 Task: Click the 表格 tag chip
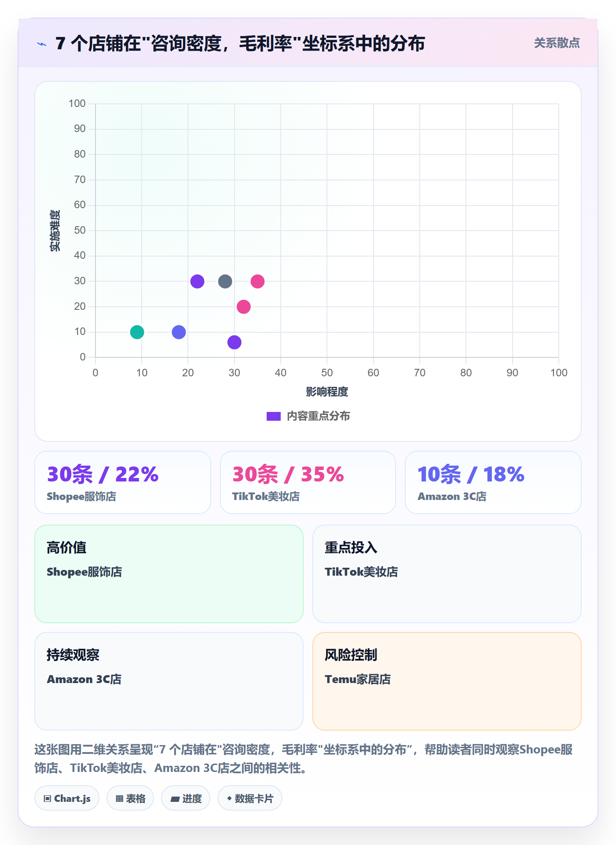point(130,798)
